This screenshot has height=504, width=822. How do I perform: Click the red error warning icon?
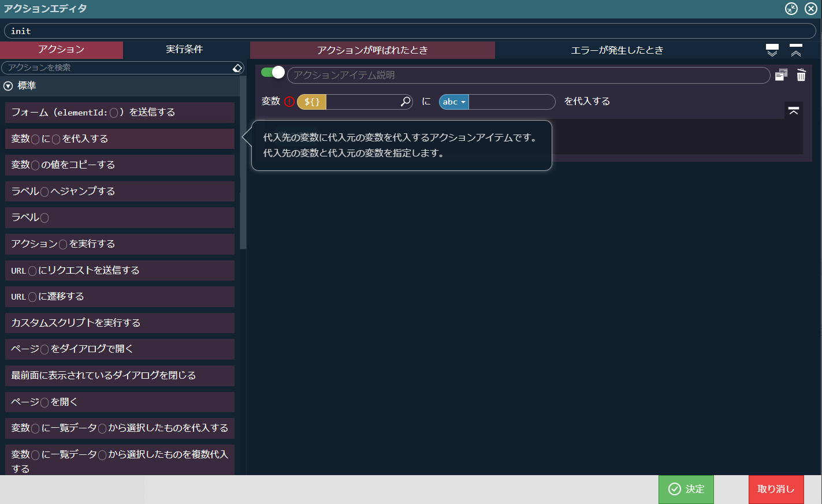[x=289, y=102]
